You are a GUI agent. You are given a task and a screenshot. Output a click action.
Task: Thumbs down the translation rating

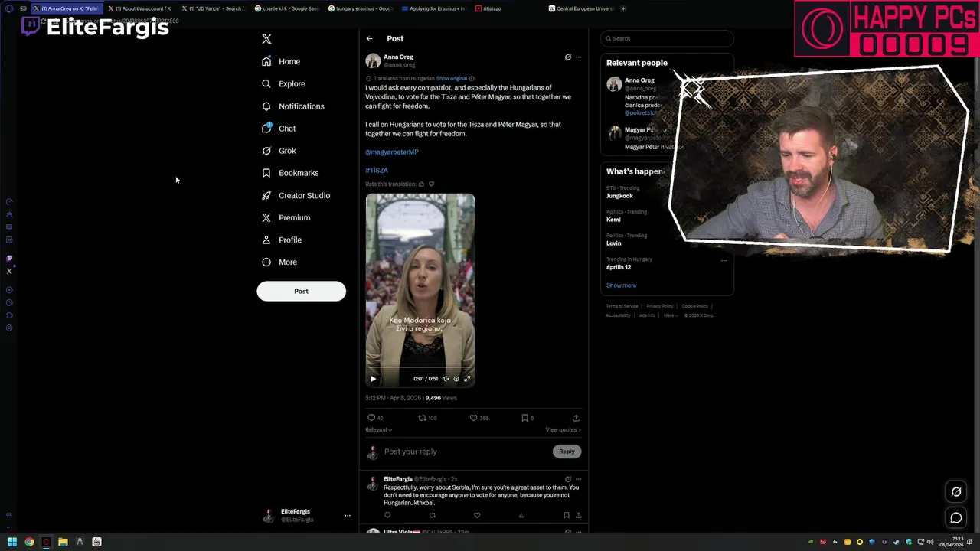pyautogui.click(x=431, y=184)
